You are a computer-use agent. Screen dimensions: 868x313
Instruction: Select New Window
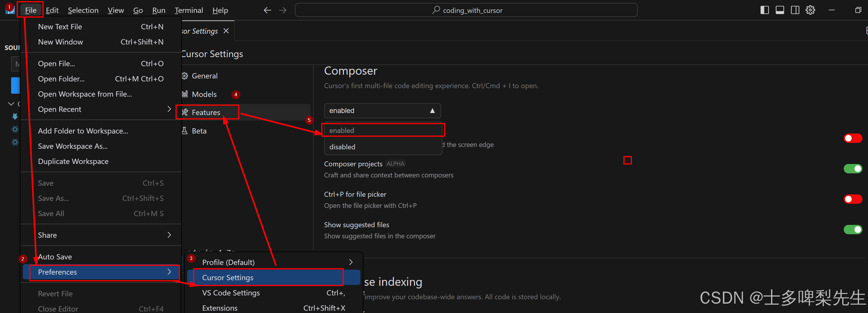101,42
